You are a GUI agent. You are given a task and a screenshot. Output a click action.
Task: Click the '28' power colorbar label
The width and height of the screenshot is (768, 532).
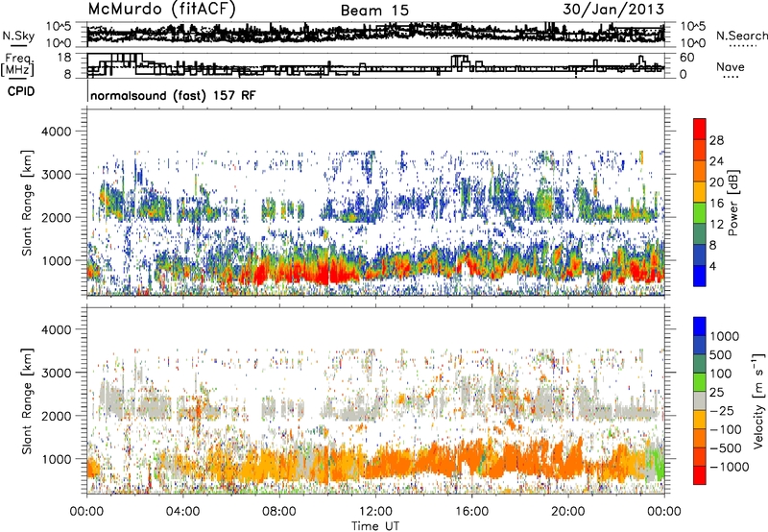pos(716,140)
